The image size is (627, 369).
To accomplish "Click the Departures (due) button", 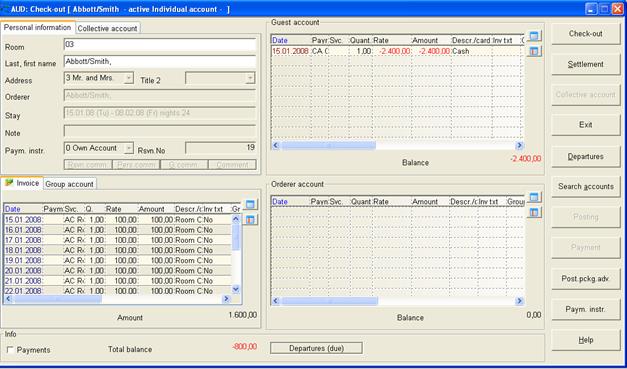I will [x=316, y=348].
